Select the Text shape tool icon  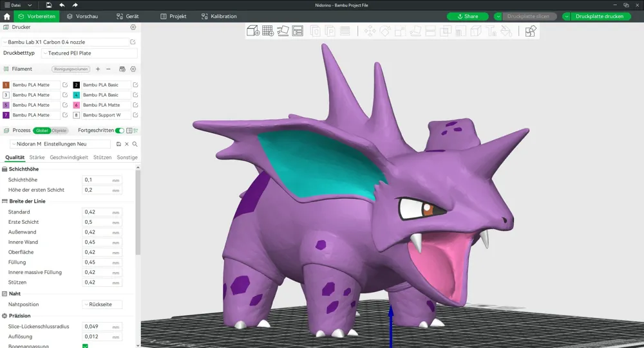pos(491,31)
